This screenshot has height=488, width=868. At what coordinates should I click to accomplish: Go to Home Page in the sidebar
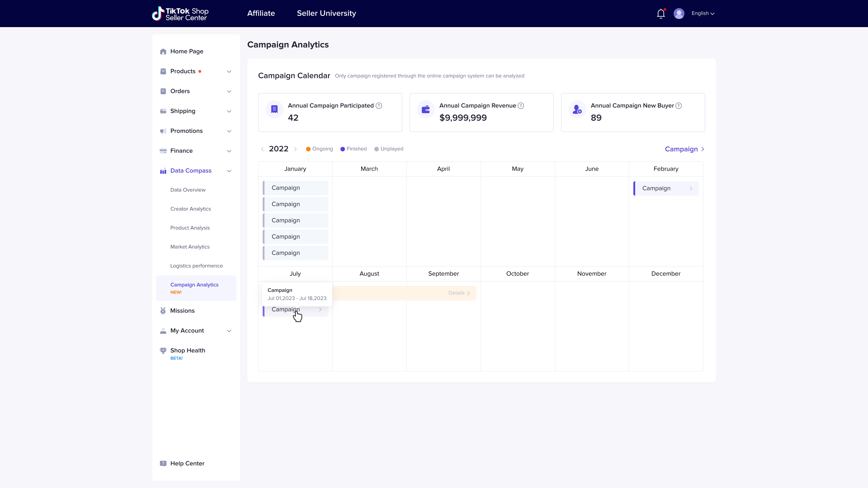tap(187, 51)
